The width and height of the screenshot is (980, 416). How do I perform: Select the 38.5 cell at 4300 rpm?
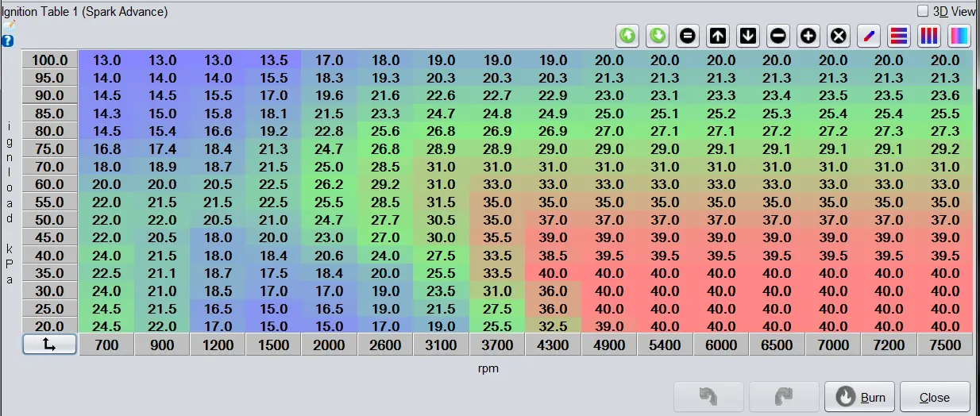tap(554, 256)
